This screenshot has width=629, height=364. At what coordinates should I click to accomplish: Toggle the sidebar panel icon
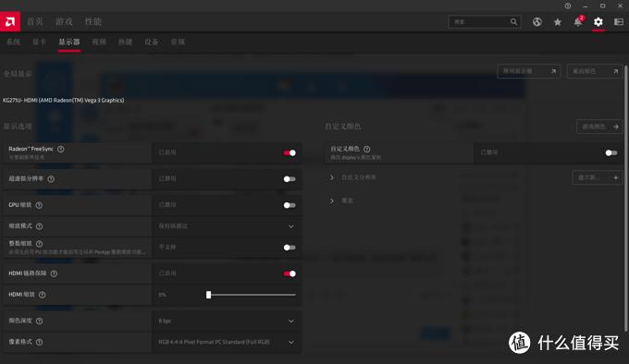619,22
